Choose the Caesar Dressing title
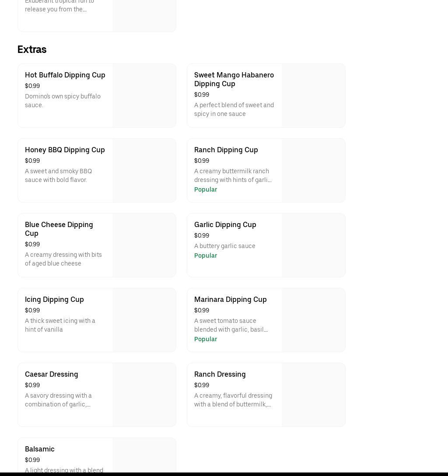 pos(51,374)
